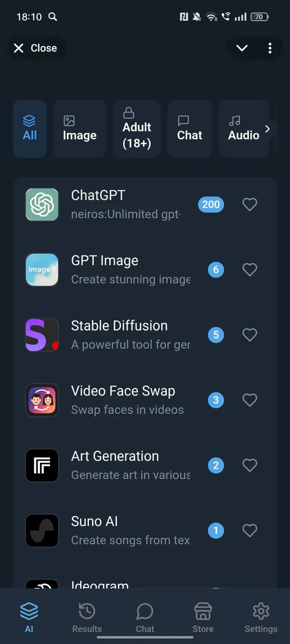Toggle favorite heart for Stable Diffusion

pyautogui.click(x=250, y=335)
